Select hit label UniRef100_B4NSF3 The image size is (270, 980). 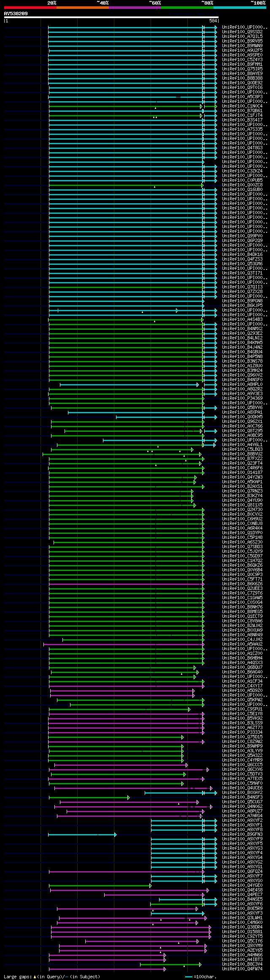click(242, 797)
